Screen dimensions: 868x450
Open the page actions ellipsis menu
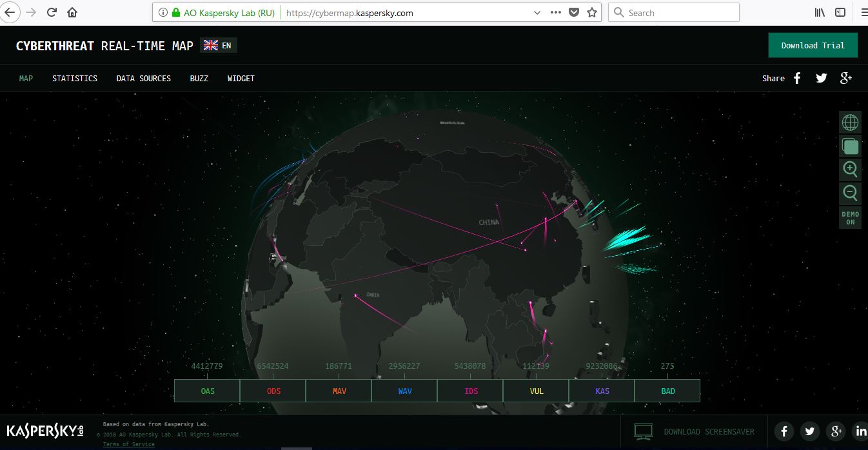[556, 12]
